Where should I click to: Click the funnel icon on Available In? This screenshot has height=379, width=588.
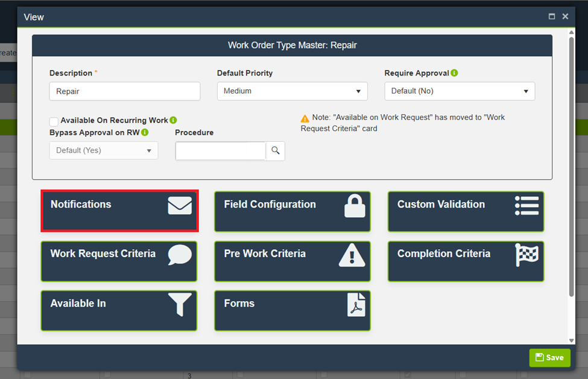180,305
